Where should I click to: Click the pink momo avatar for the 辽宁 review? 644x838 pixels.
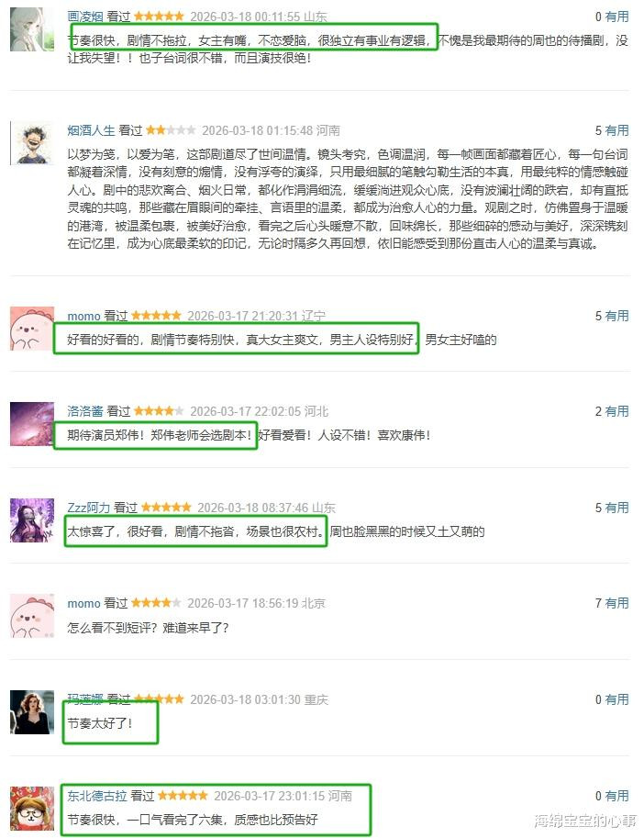tap(32, 329)
